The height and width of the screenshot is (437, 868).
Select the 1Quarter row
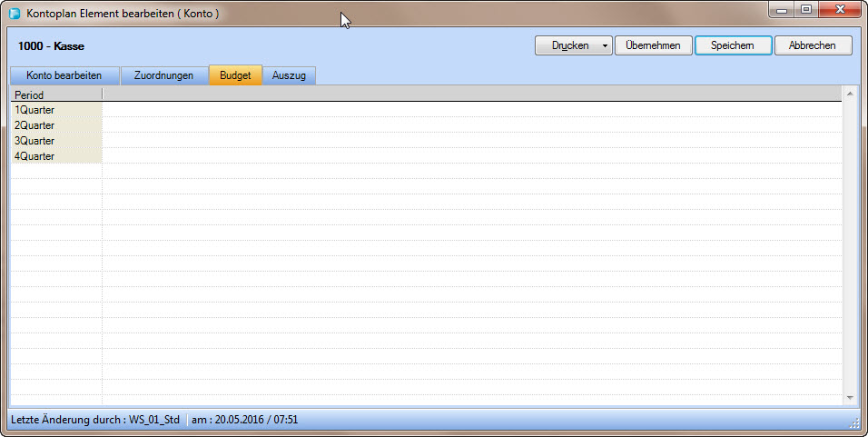tap(54, 110)
